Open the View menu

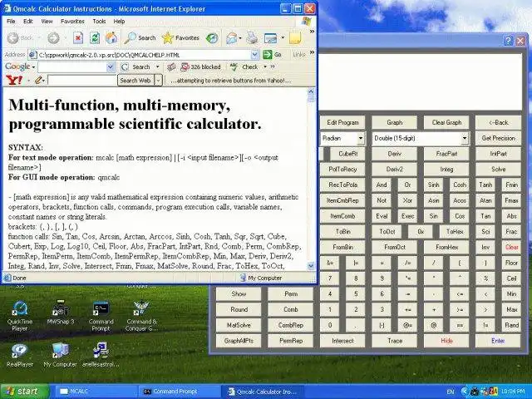47,21
